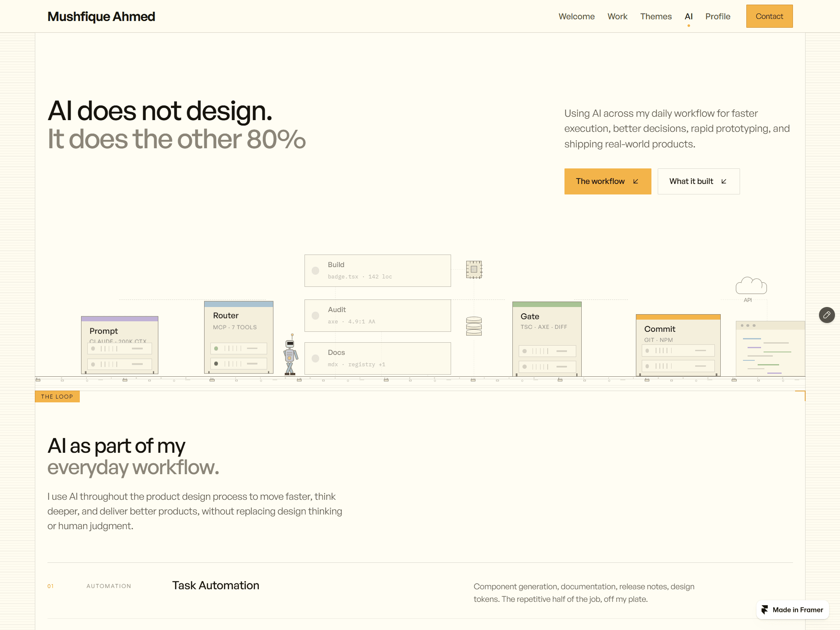Go to the Themes page

(656, 16)
